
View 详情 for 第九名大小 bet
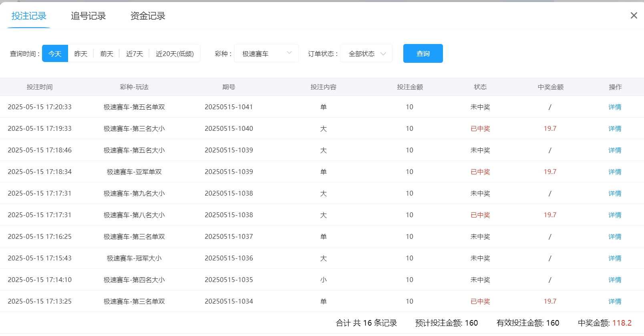pos(615,194)
